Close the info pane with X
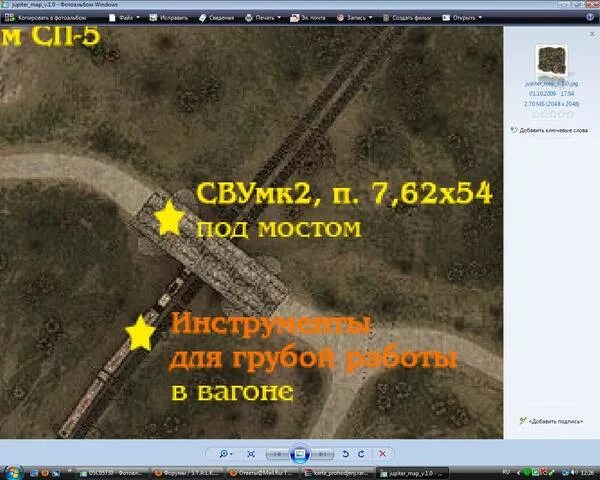 point(592,34)
